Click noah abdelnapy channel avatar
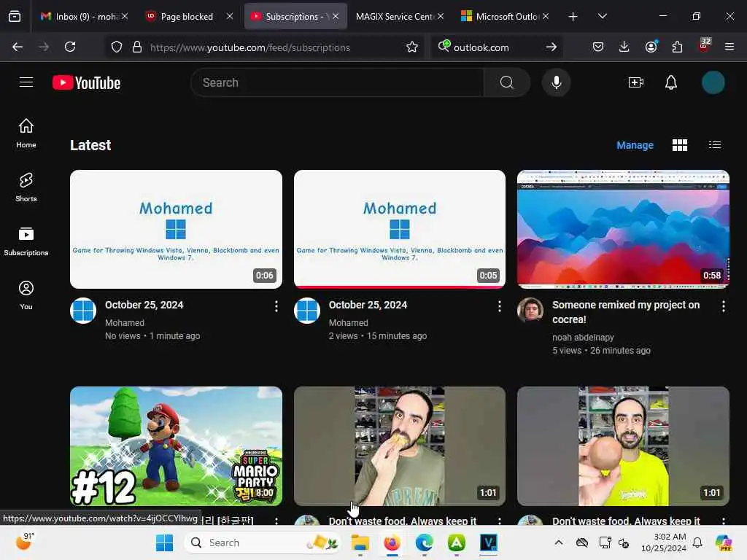 tap(530, 311)
